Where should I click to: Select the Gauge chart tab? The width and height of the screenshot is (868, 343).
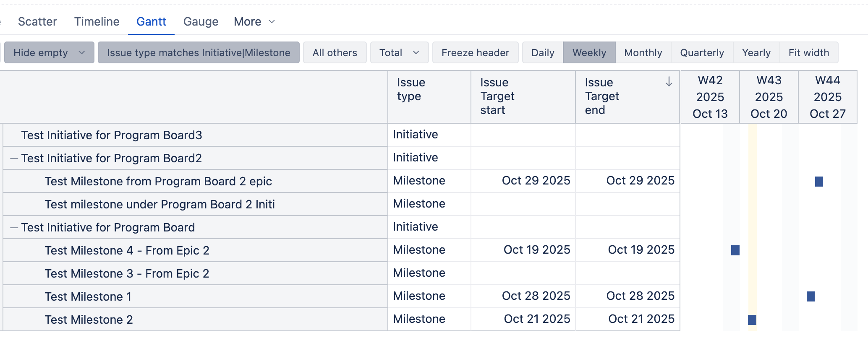(x=201, y=22)
